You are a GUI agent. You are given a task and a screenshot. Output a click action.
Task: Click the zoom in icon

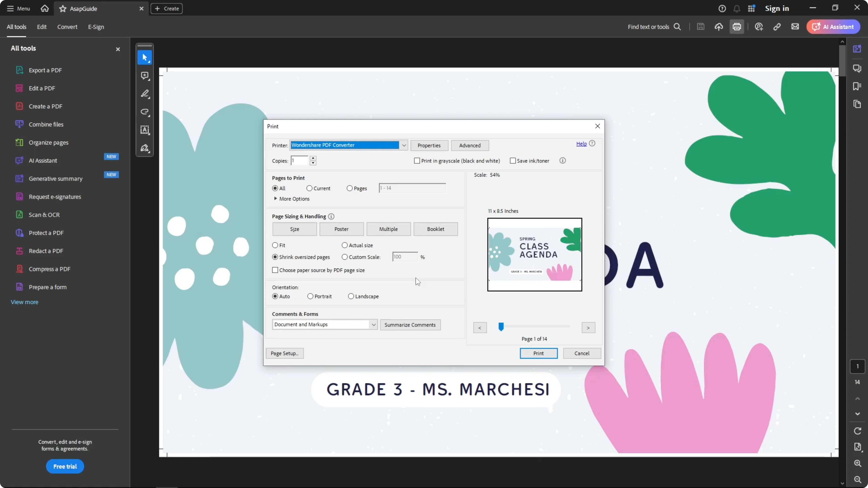point(858,463)
